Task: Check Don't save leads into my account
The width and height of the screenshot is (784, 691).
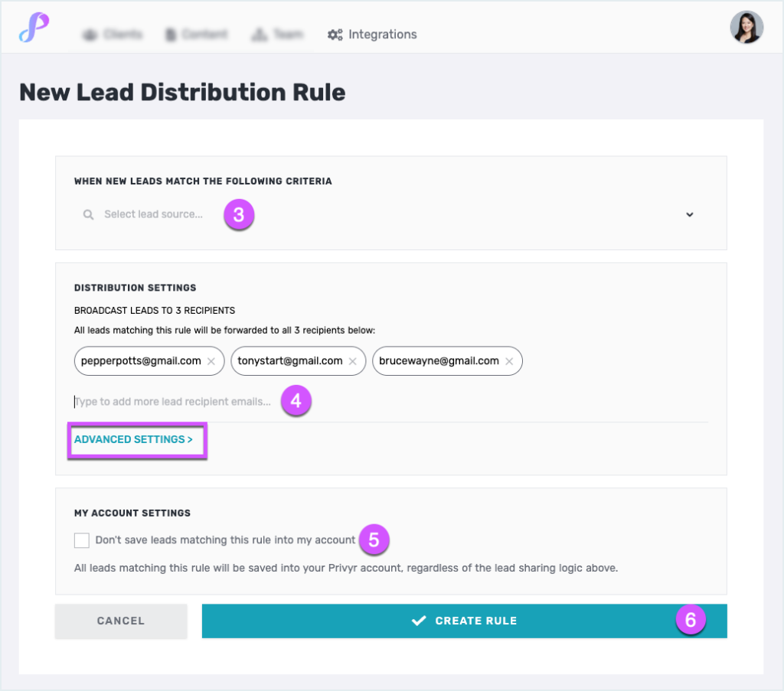Action: point(81,540)
